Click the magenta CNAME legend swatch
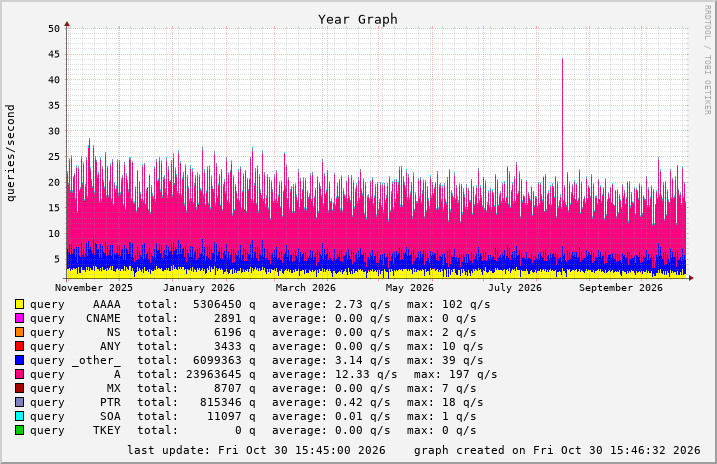This screenshot has width=717, height=464. coord(19,318)
